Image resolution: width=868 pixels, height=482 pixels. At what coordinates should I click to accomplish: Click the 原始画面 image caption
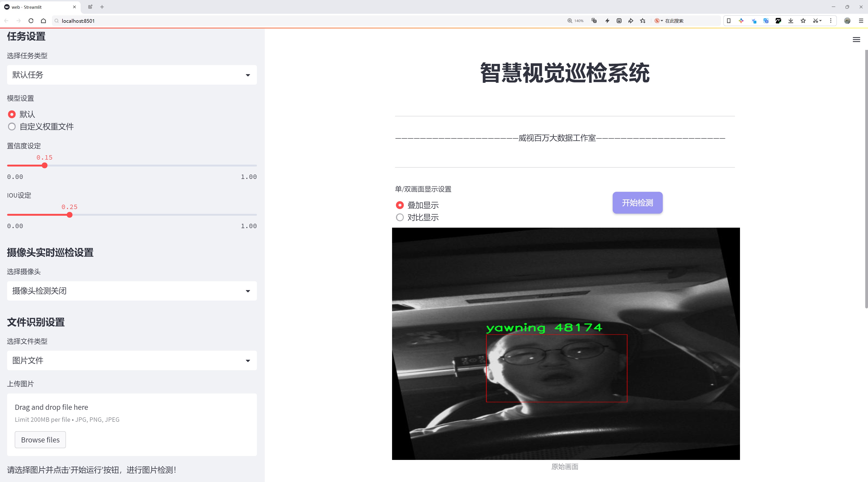coord(565,467)
